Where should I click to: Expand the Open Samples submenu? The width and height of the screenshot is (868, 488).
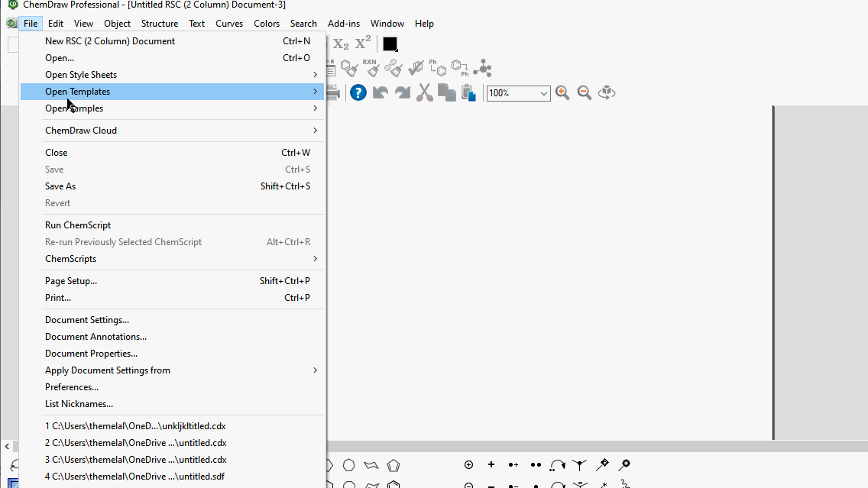[x=172, y=108]
